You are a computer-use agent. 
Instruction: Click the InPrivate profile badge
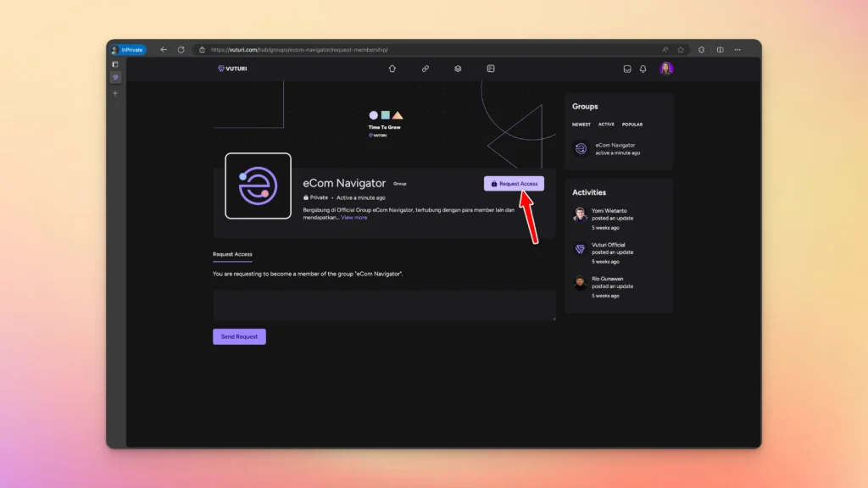tap(128, 50)
